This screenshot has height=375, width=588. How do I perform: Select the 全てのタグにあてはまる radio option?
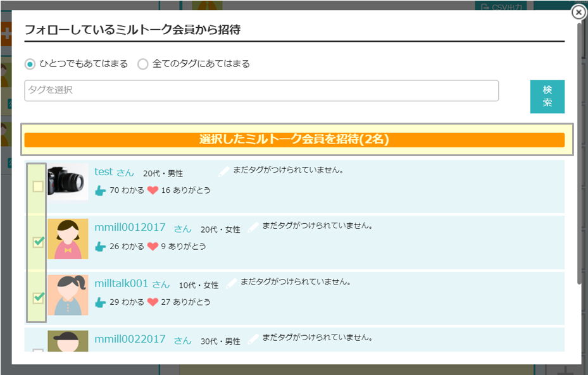point(142,64)
